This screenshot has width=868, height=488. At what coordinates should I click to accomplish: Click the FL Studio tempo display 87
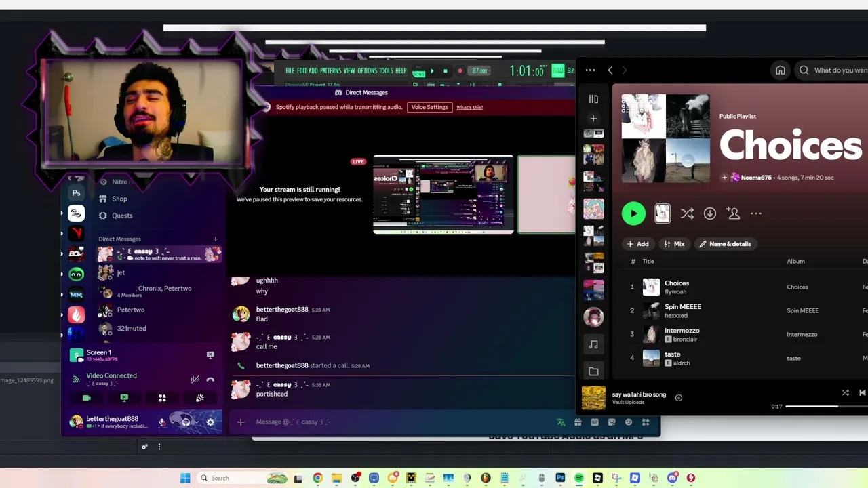pos(479,70)
